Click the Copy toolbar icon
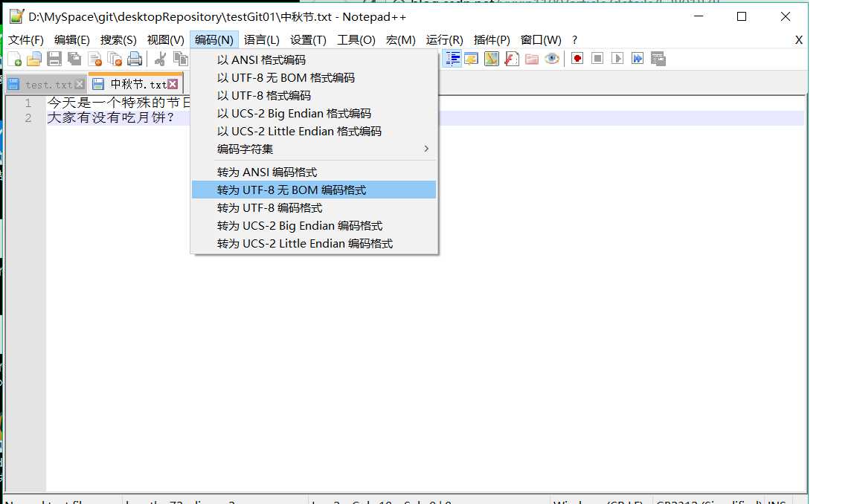This screenshot has width=857, height=504. click(x=180, y=59)
